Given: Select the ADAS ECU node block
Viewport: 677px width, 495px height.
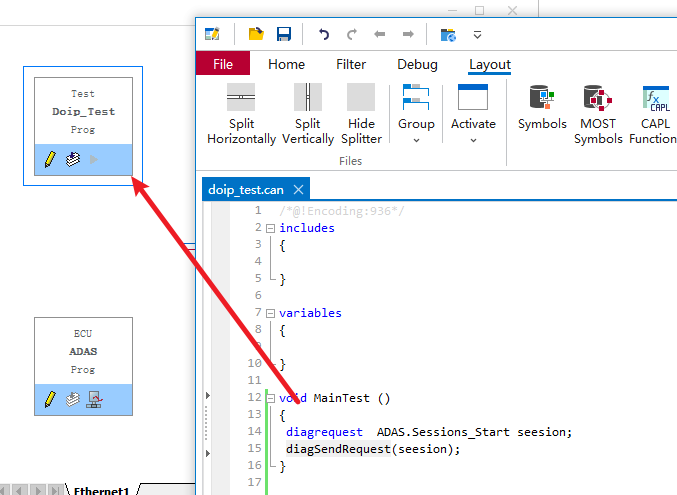Looking at the screenshot, I should pyautogui.click(x=83, y=366).
